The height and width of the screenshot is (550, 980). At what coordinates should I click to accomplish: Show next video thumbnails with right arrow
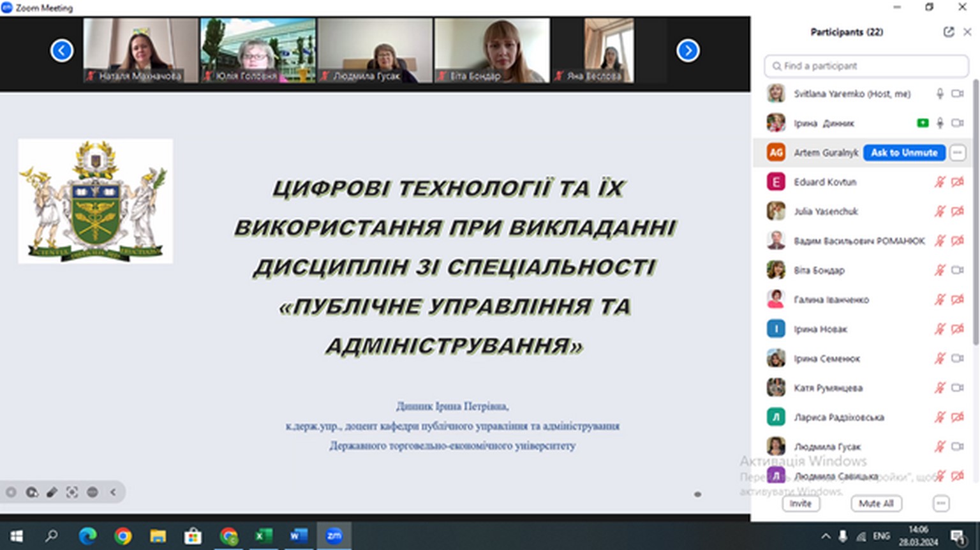point(688,50)
